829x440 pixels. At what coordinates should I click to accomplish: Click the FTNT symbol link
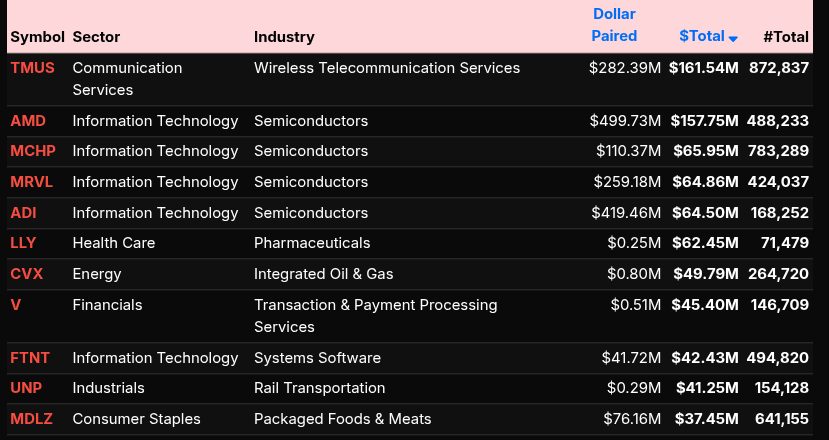click(x=31, y=358)
